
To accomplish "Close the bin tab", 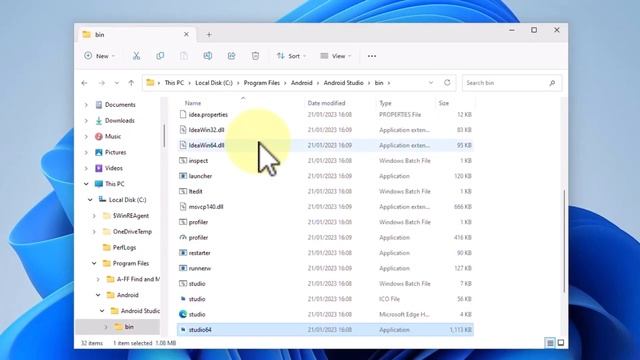I will tap(186, 35).
